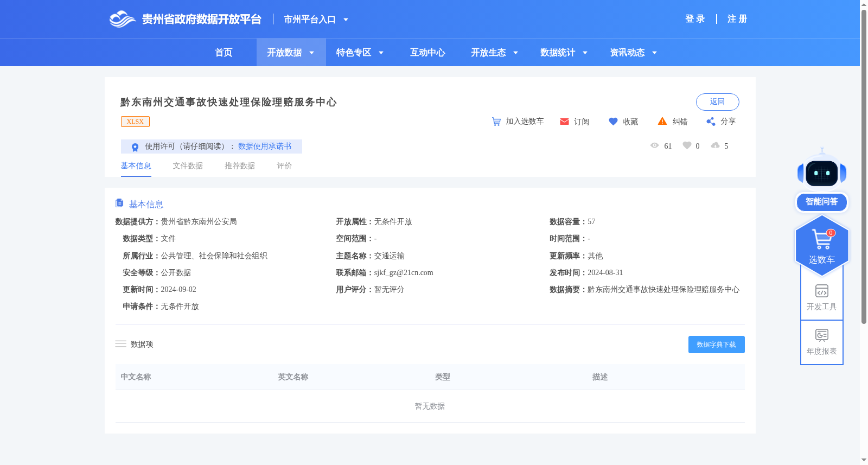Click 注册 in the header

click(737, 19)
